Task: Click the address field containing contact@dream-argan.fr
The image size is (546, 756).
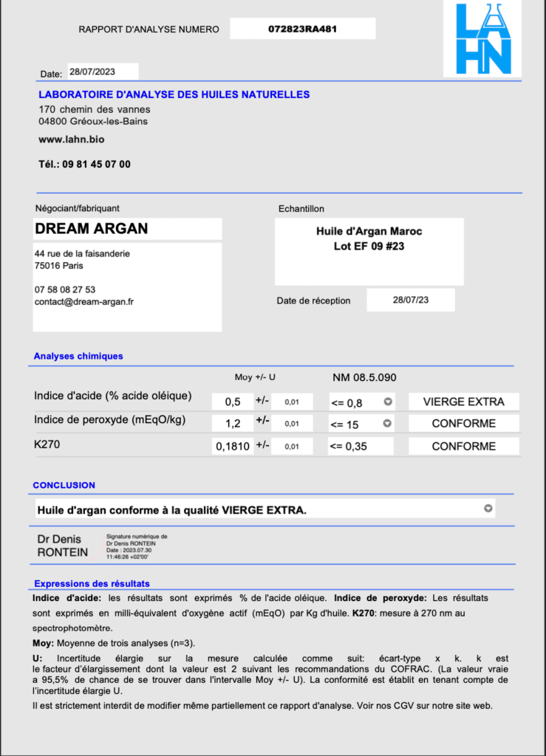Action: click(x=127, y=287)
